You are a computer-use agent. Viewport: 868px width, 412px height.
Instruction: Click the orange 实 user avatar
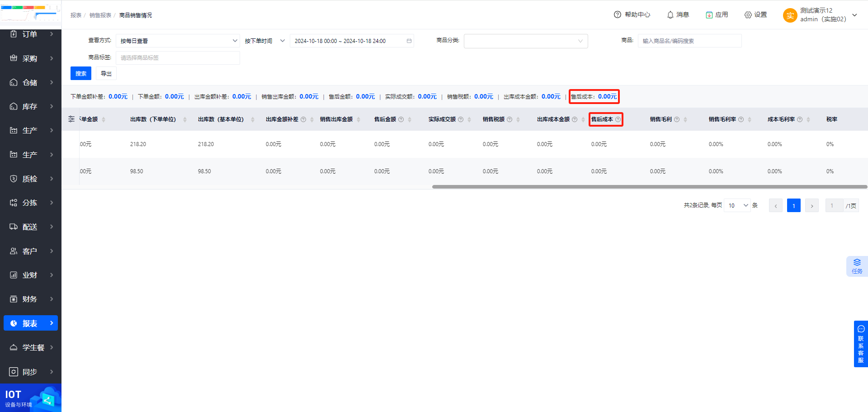790,15
